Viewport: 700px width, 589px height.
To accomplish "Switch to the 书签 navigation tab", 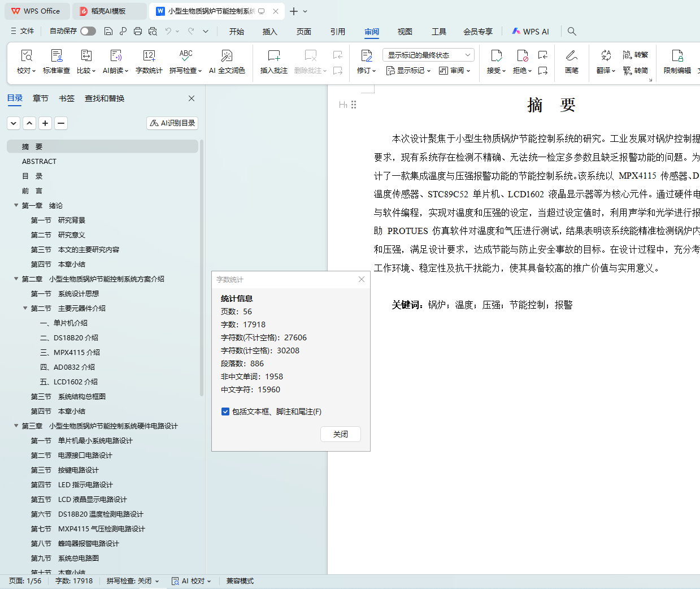I will [67, 98].
